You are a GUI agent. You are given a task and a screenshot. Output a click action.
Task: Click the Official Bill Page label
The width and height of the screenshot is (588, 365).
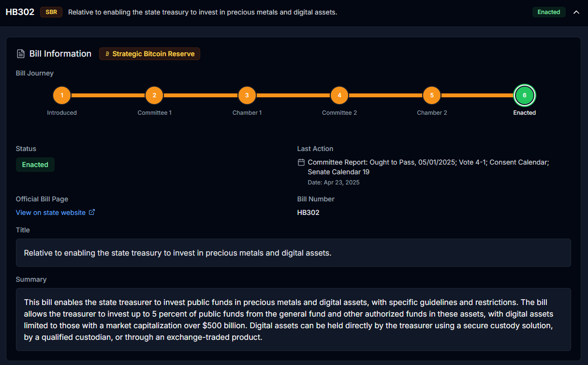coord(42,199)
